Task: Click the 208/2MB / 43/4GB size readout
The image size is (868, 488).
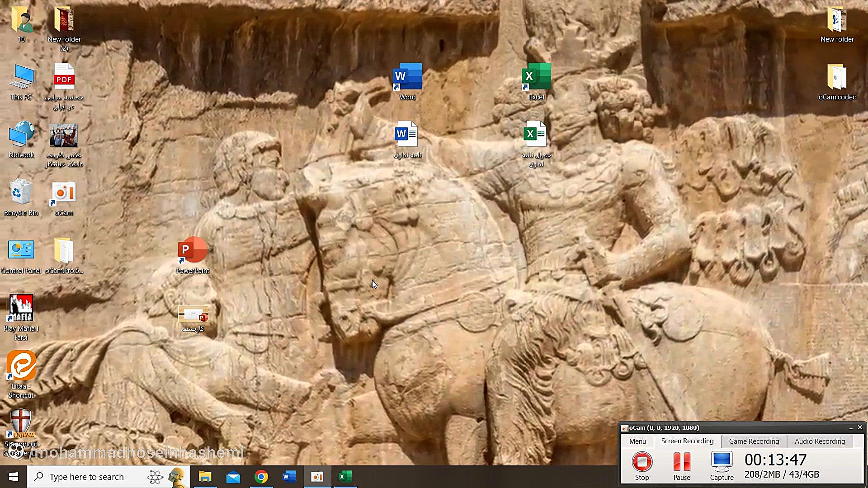Action: pyautogui.click(x=782, y=474)
